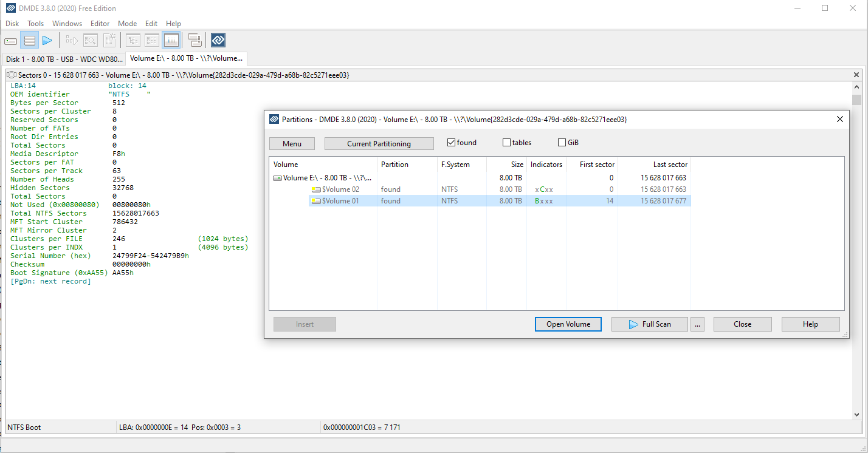Click the Open Volume button

pyautogui.click(x=568, y=324)
